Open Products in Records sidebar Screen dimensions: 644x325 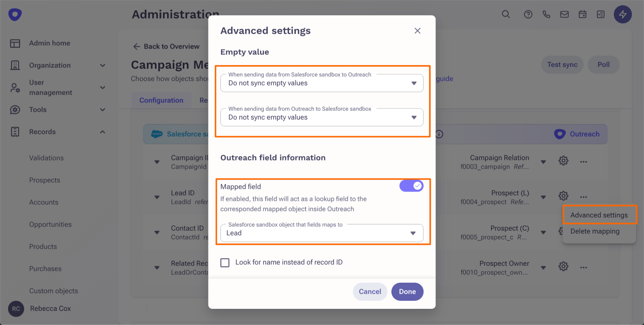43,246
